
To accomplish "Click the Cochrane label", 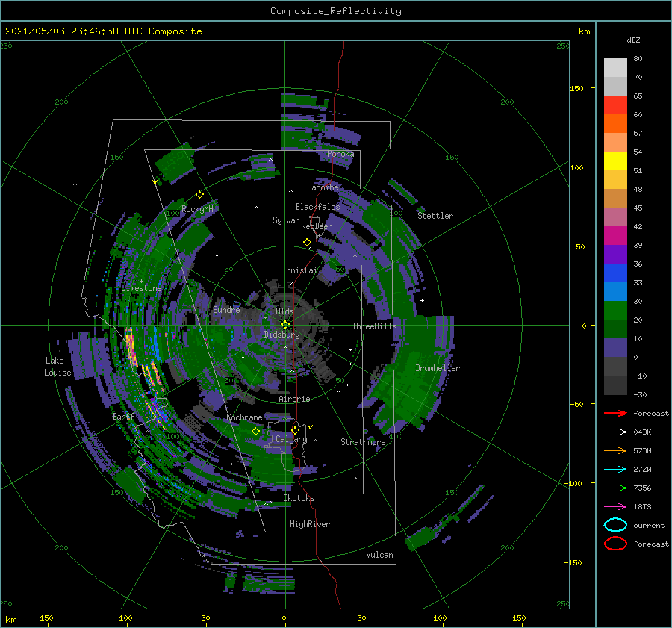I will click(x=244, y=417).
